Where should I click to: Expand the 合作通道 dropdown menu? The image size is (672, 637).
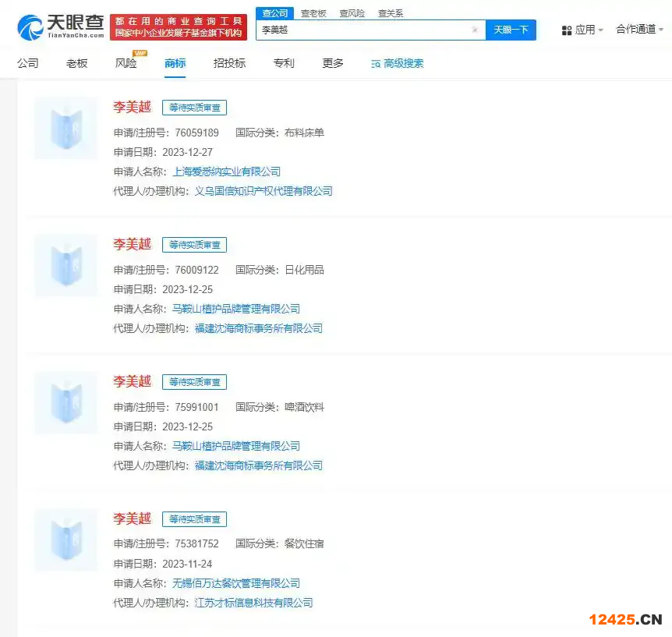point(639,30)
